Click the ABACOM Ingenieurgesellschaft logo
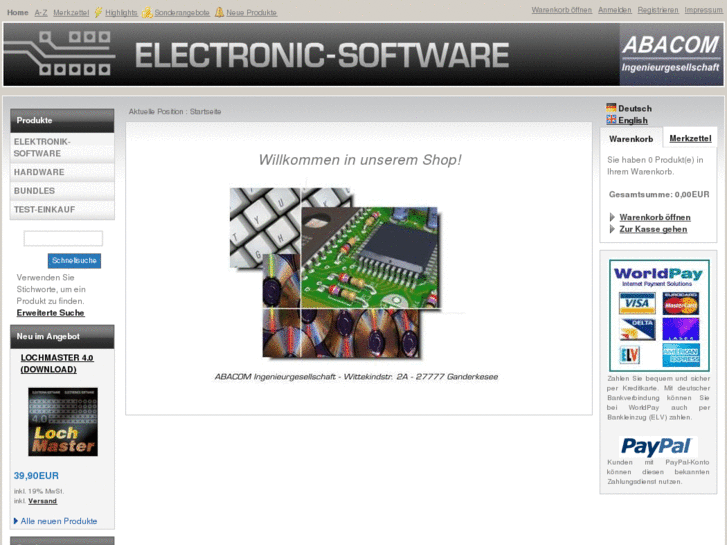727x545 pixels. click(671, 55)
